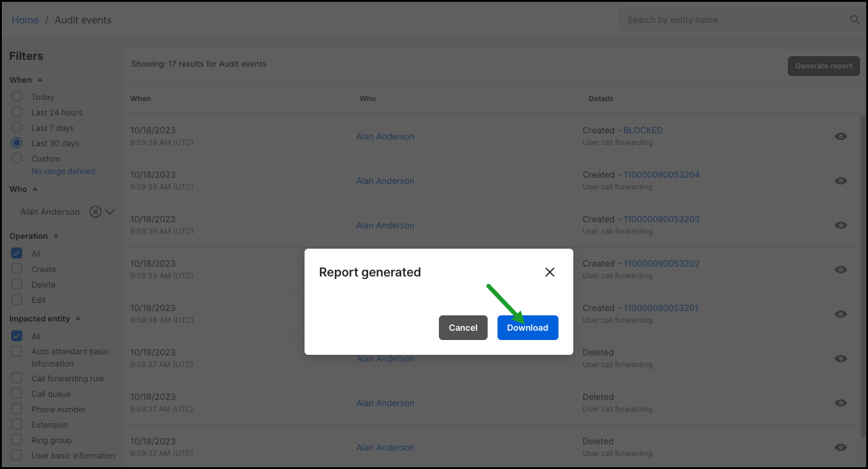Check the Phone number checkbox
Viewport: 868px width, 469px height.
point(17,409)
